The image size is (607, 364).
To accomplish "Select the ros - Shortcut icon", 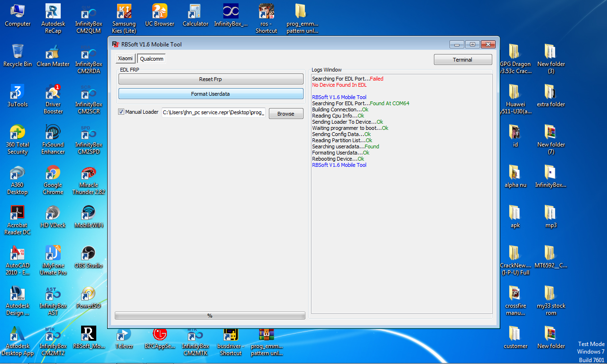I will (x=267, y=19).
